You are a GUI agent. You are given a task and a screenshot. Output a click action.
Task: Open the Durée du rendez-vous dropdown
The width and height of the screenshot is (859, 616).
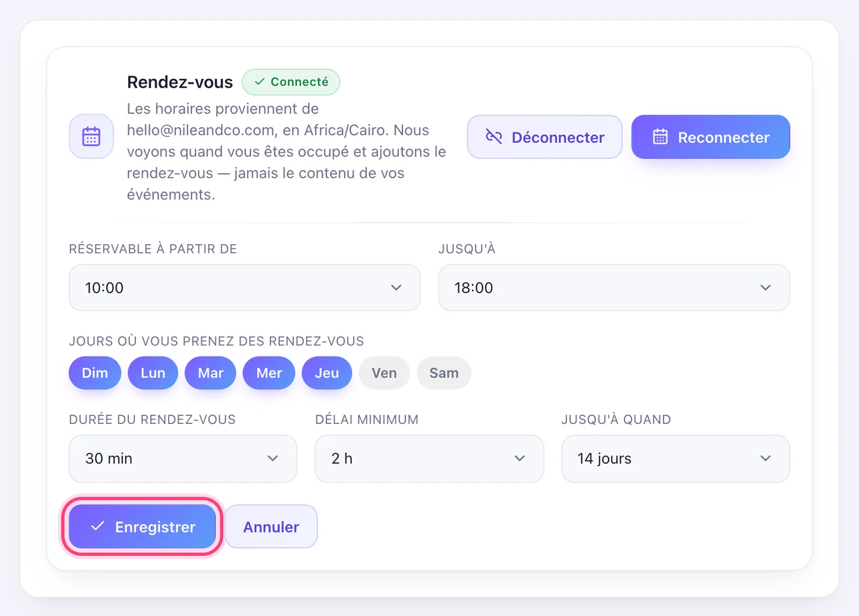183,459
